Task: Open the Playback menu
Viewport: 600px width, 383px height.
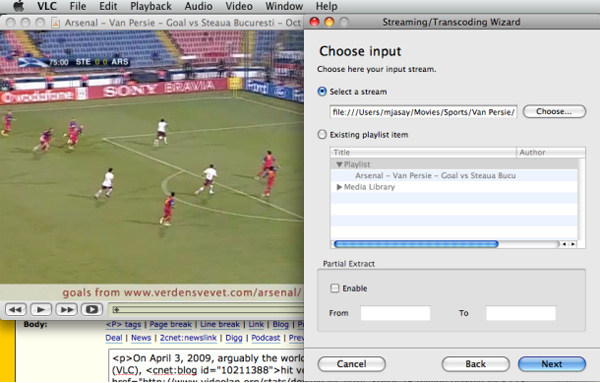Action: click(151, 6)
